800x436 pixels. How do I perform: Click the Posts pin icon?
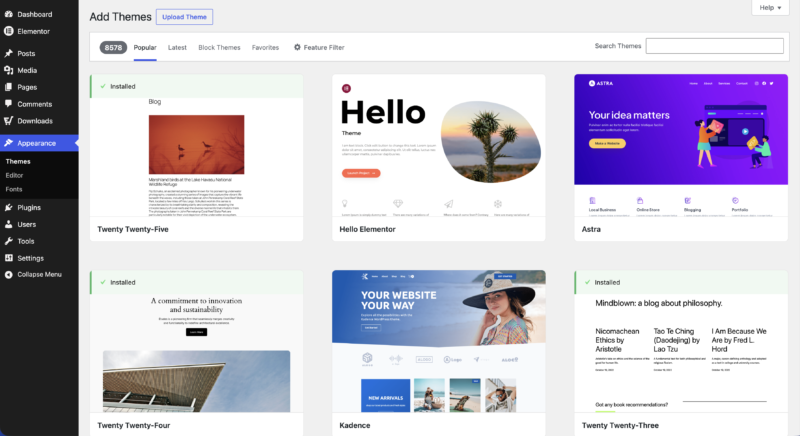coord(9,53)
